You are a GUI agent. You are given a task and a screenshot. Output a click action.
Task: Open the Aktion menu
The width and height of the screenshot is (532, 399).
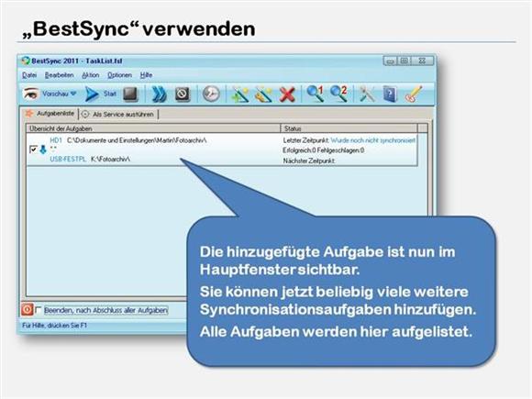coord(90,75)
